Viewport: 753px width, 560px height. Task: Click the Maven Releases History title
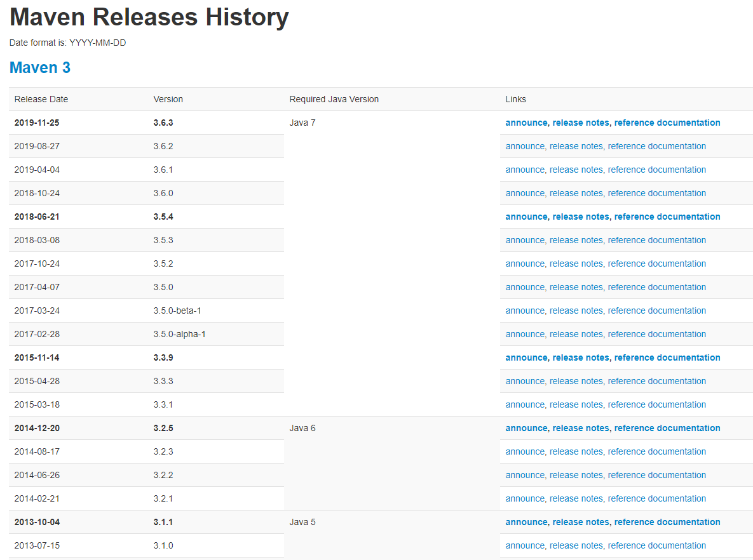[149, 17]
